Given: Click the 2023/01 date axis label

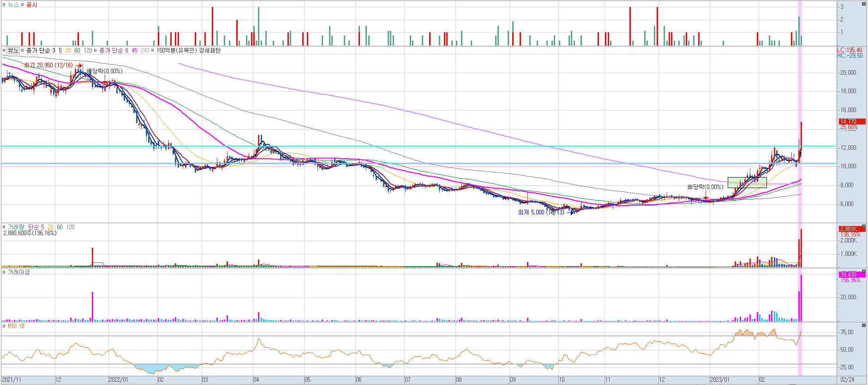Looking at the screenshot, I should 720,380.
